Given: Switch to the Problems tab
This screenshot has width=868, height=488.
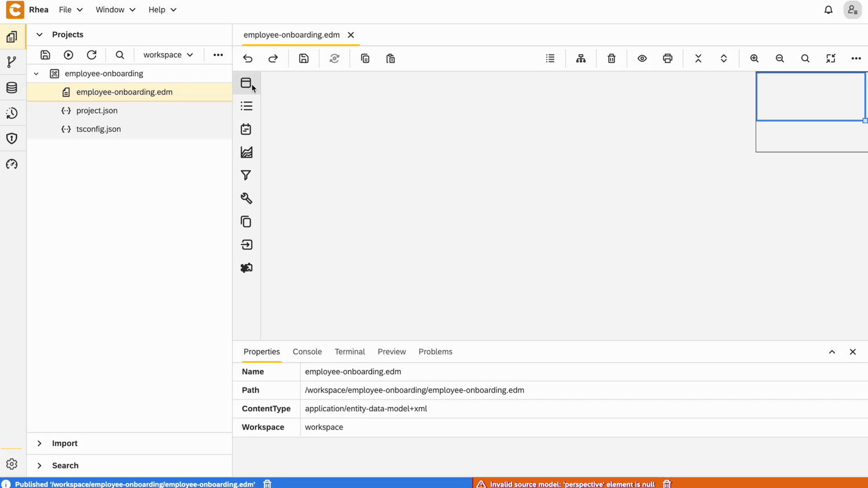Looking at the screenshot, I should click(x=435, y=352).
